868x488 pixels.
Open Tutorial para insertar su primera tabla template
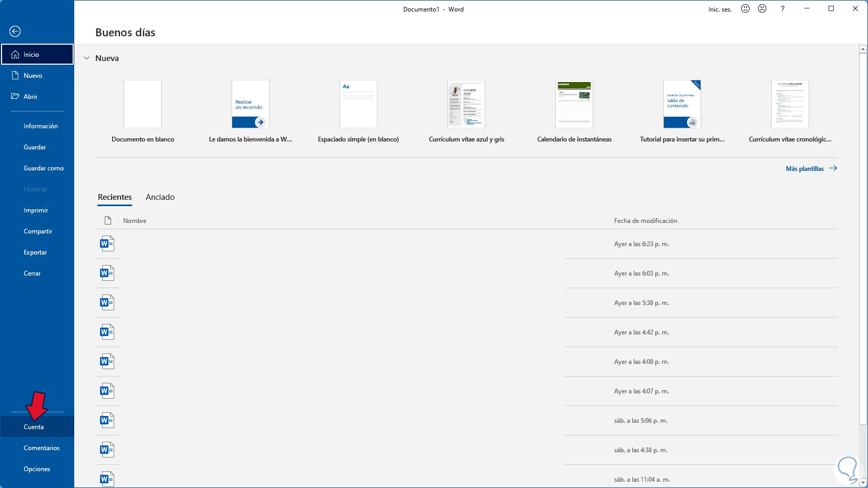(682, 111)
